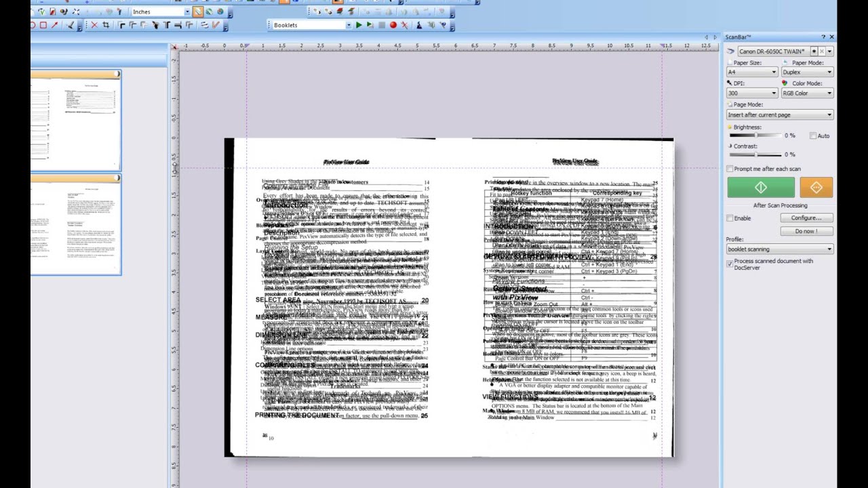Select the second page thumbnail
868x488 pixels.
75,224
